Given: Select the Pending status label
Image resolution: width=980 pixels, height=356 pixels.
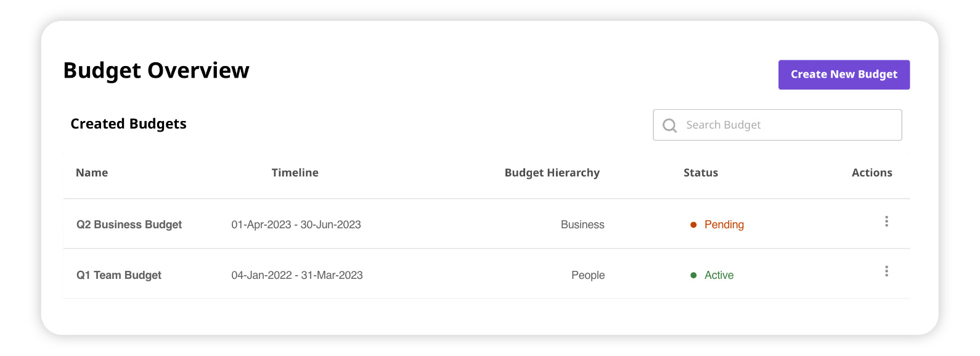Looking at the screenshot, I should tap(724, 225).
